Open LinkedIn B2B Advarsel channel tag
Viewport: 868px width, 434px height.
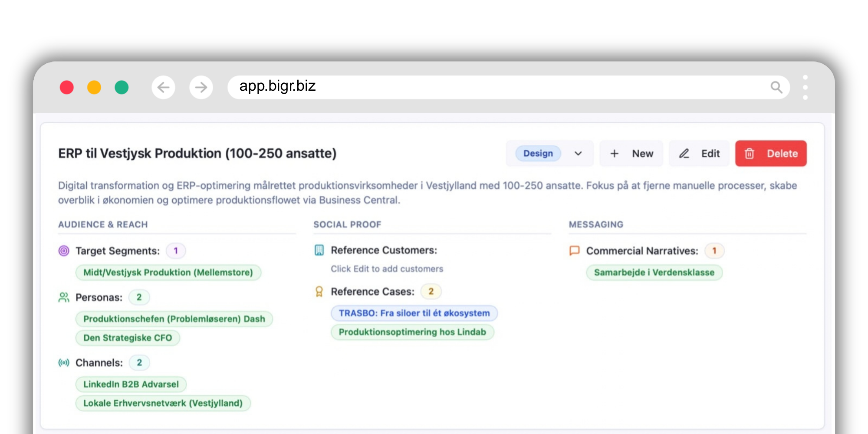coord(131,385)
